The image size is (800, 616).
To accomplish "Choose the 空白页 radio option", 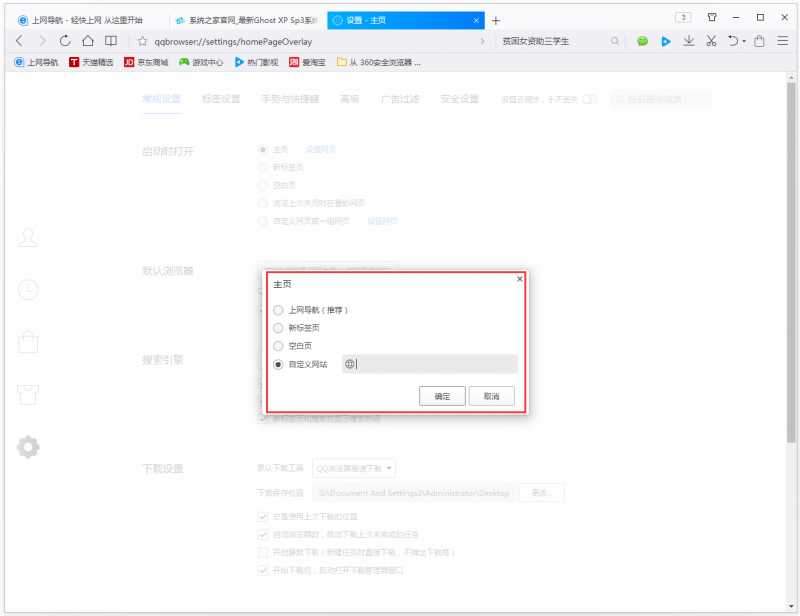I will pos(278,346).
